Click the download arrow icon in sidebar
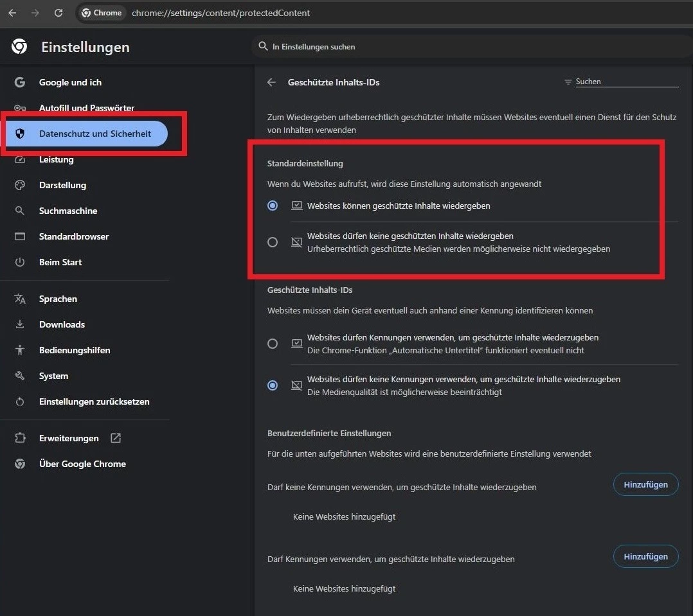The width and height of the screenshot is (693, 616). tap(19, 324)
